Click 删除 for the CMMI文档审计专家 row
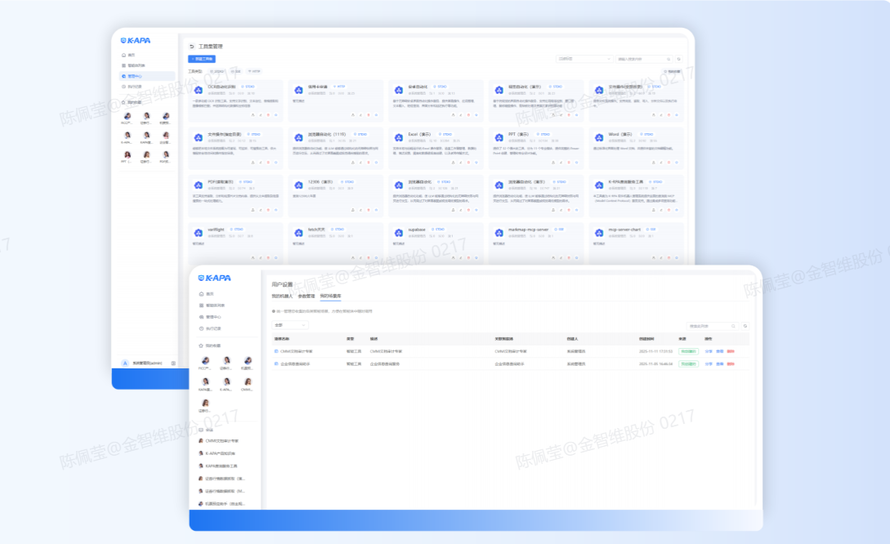The image size is (890, 544). tap(731, 352)
